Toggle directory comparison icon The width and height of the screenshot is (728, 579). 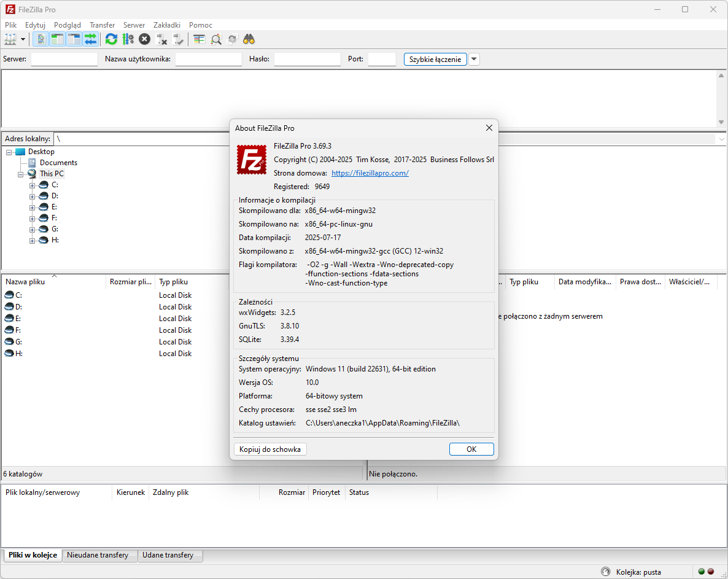tap(216, 39)
